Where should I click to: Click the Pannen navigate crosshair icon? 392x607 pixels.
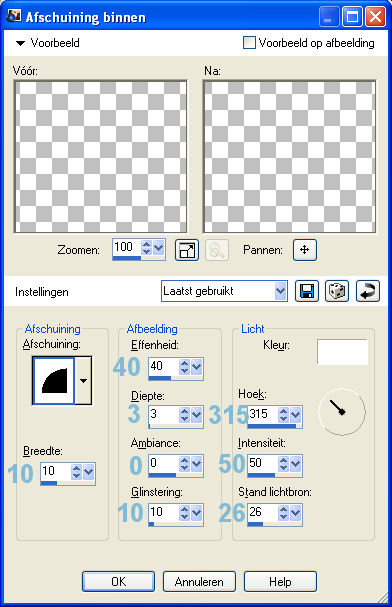(x=305, y=250)
